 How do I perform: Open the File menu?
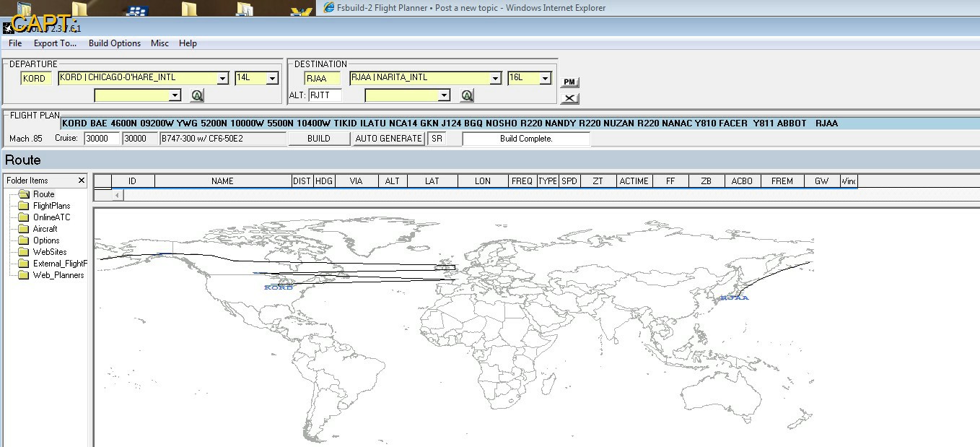coord(15,43)
